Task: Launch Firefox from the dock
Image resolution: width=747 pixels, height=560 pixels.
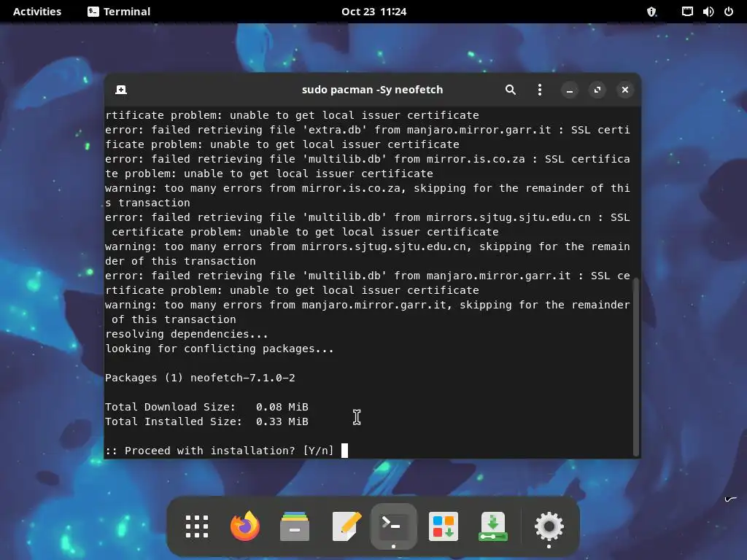Action: coord(245,526)
